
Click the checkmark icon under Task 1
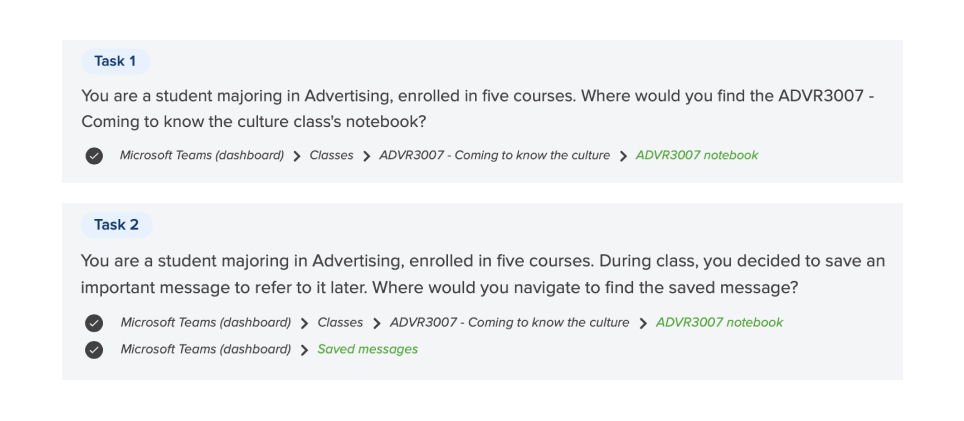[x=94, y=156]
